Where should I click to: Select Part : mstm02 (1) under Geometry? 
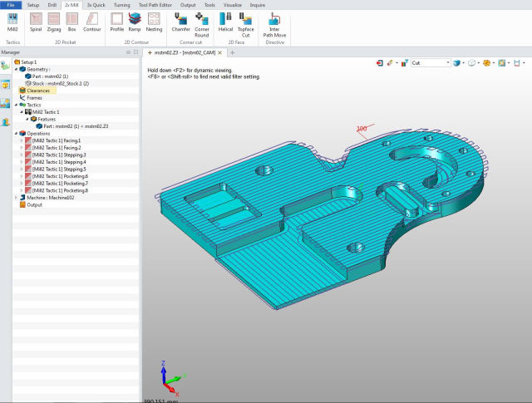47,76
